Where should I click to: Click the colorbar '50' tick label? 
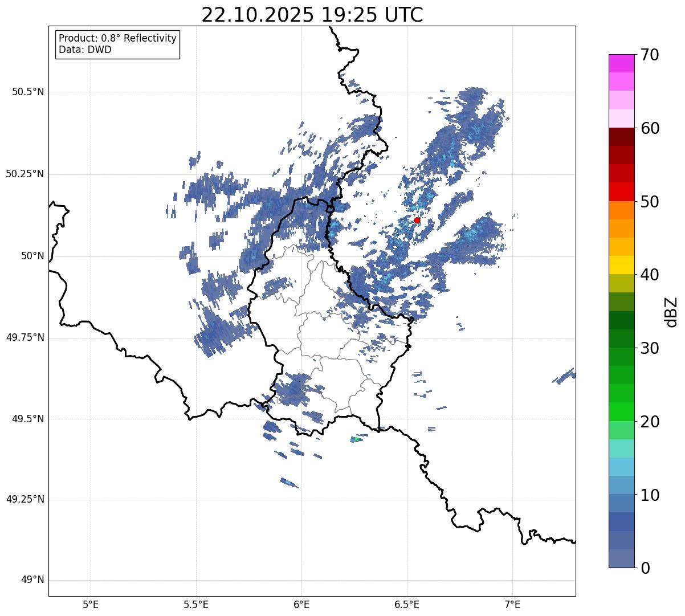pyautogui.click(x=650, y=202)
